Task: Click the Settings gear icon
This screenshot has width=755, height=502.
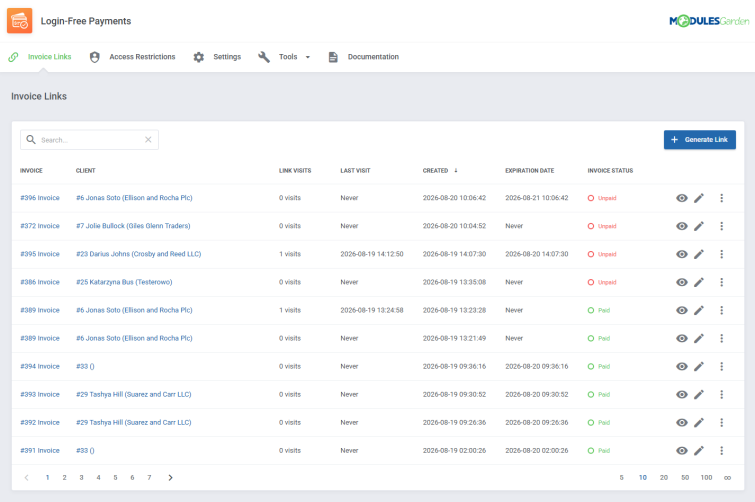Action: coord(199,57)
